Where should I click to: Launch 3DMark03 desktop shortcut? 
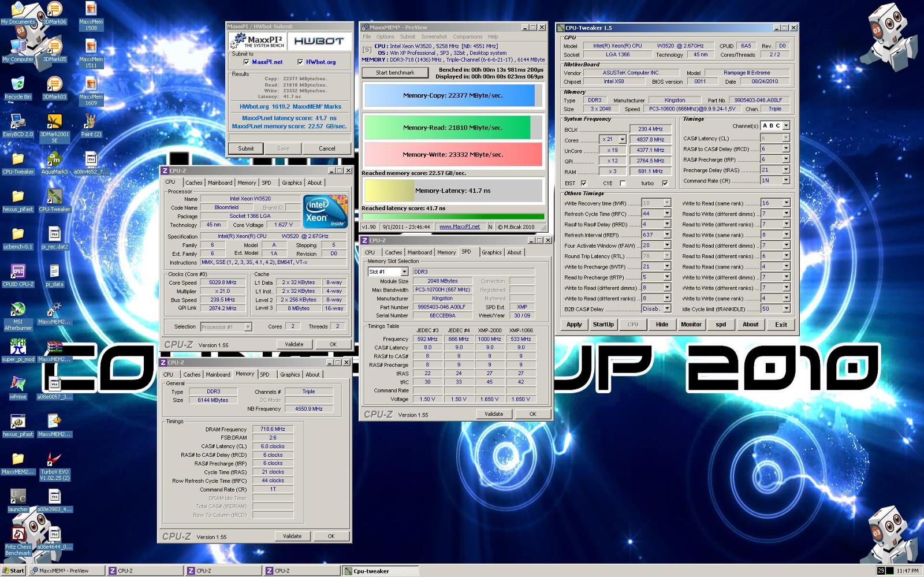54,88
